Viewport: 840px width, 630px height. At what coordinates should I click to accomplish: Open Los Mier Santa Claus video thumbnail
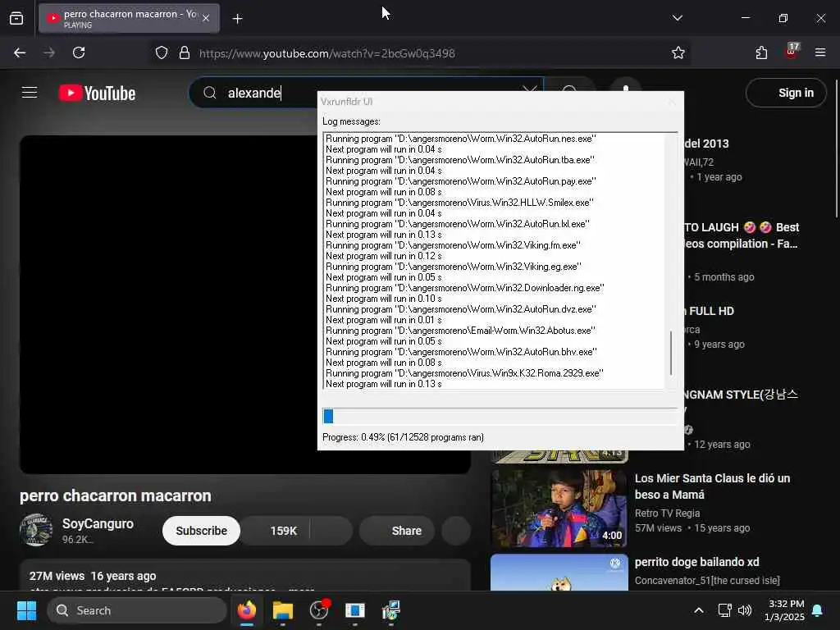click(559, 509)
